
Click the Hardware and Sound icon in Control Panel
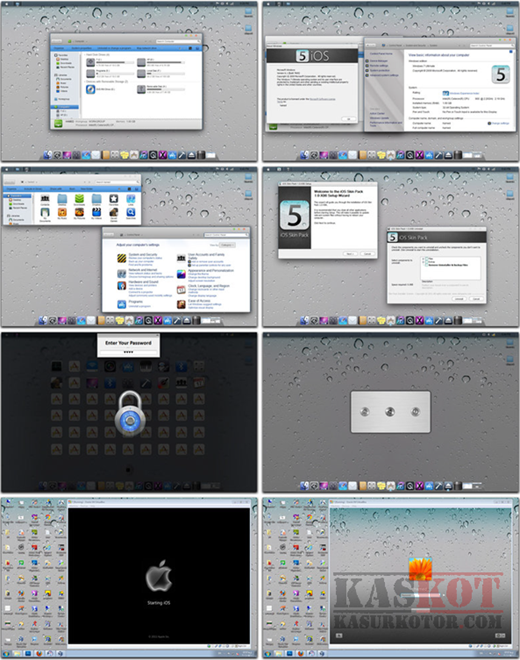tap(122, 286)
